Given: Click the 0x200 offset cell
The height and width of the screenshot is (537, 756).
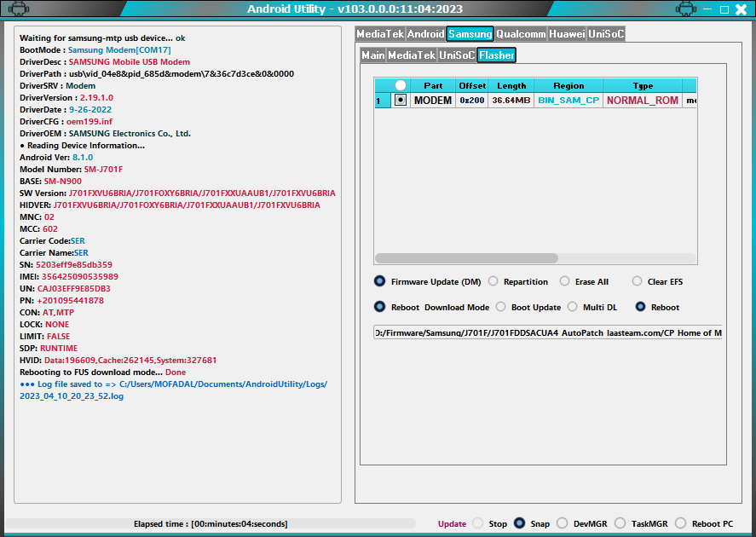Looking at the screenshot, I should [472, 101].
